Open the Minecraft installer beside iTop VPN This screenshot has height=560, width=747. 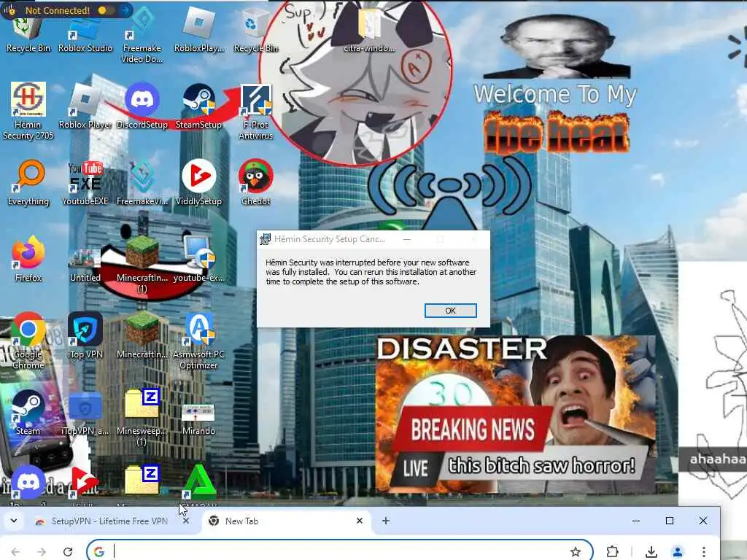click(x=142, y=335)
